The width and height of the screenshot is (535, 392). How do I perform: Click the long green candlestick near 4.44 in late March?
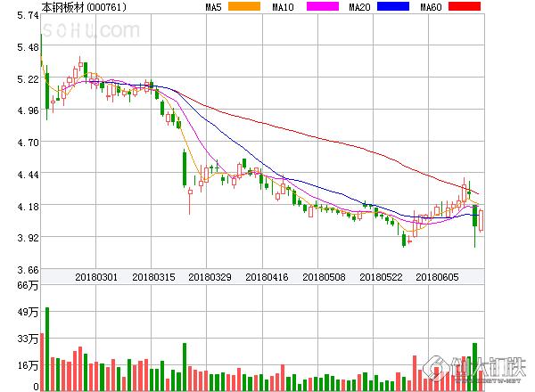pos(185,168)
